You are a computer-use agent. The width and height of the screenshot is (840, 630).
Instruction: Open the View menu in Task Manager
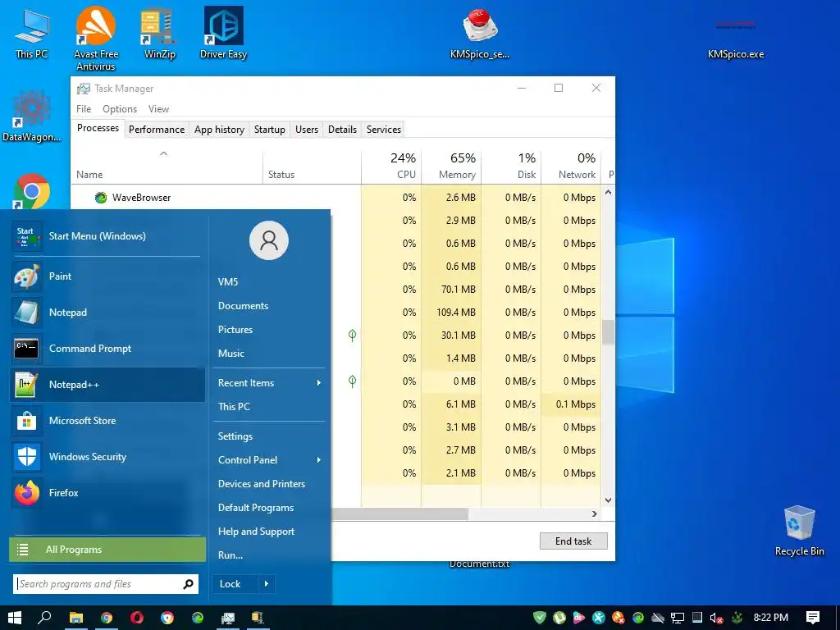tap(158, 109)
